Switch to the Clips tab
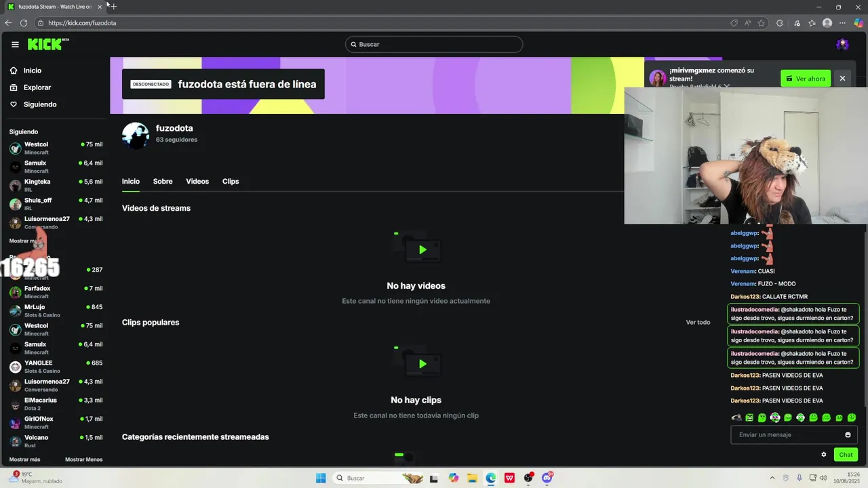This screenshot has height=488, width=868. pos(231,182)
